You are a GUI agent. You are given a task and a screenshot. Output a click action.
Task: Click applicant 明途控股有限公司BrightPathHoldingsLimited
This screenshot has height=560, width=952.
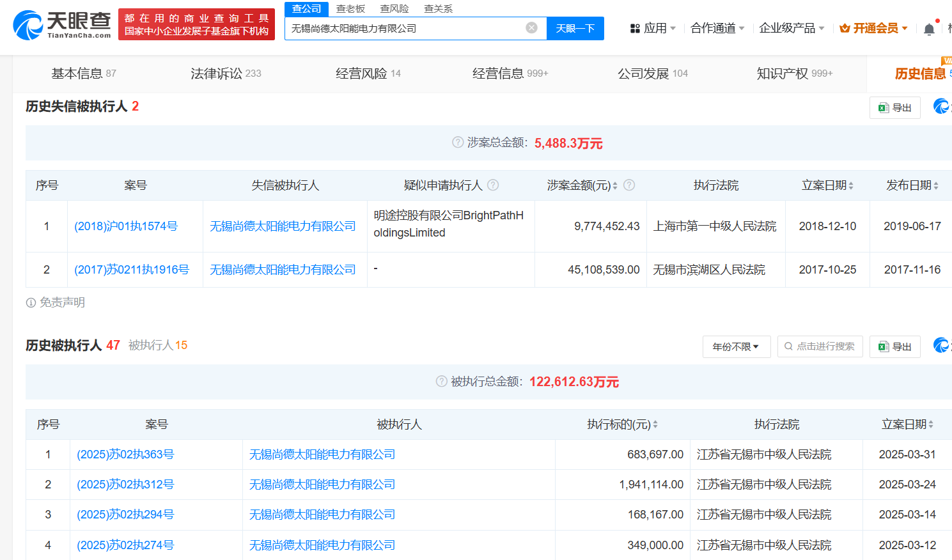(x=449, y=224)
